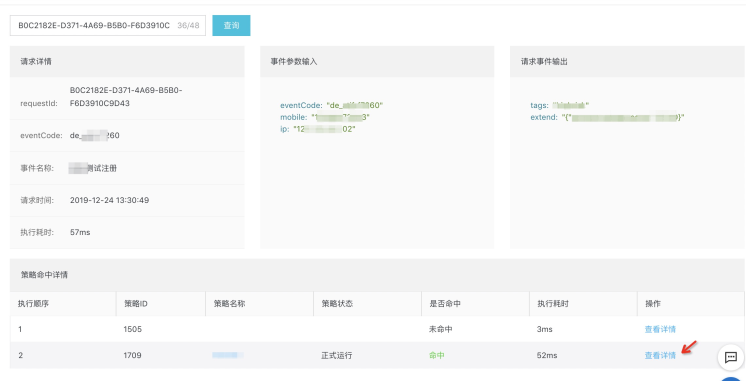The height and width of the screenshot is (381, 746).
Task: Click the 操作 column header
Action: (652, 303)
